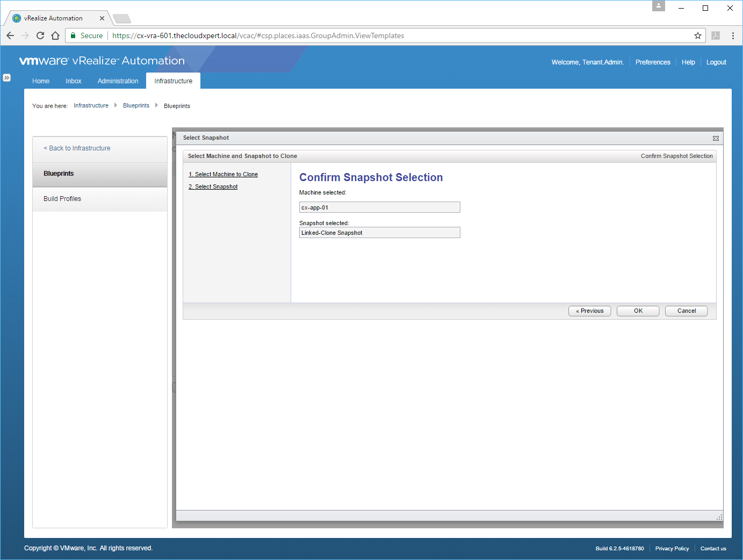Grab the dialog resize handle corner

tap(719, 517)
